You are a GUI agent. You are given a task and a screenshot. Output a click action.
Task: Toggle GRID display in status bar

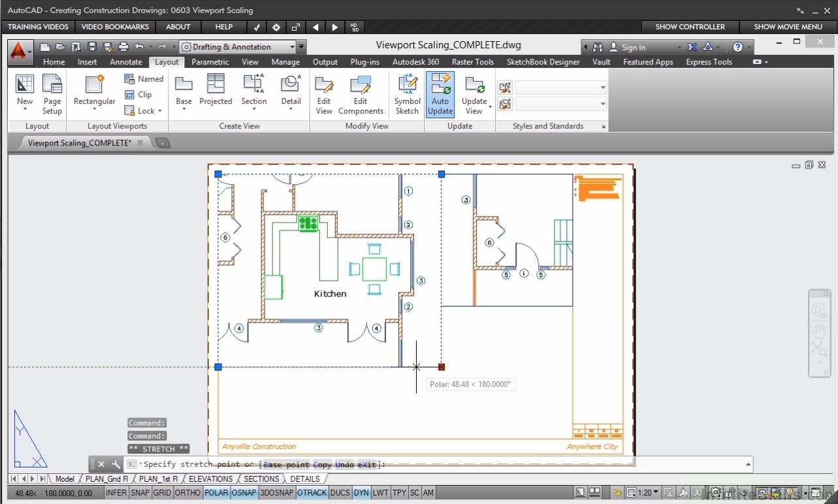pos(162,493)
